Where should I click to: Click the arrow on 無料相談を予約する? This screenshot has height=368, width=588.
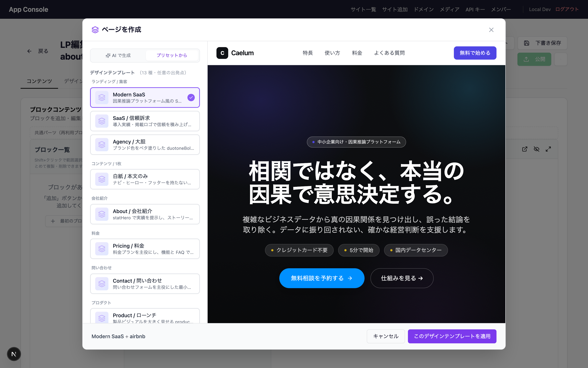pos(350,278)
